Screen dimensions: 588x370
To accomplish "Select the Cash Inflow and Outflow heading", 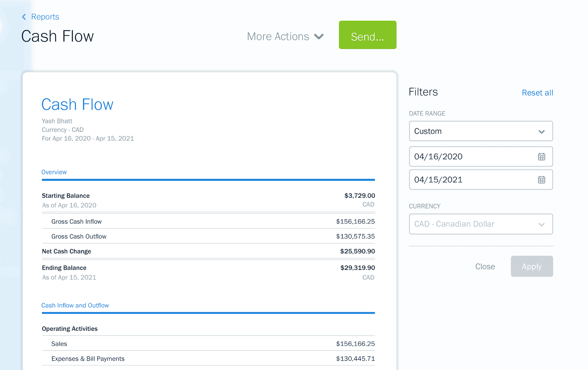I will (75, 305).
